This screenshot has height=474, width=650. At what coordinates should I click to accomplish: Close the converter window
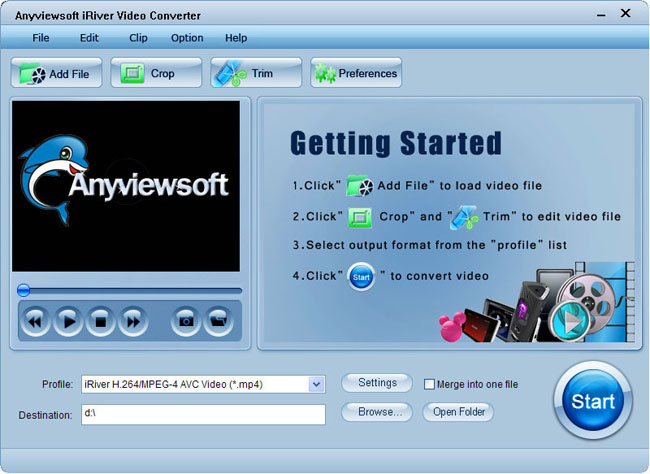tap(626, 13)
